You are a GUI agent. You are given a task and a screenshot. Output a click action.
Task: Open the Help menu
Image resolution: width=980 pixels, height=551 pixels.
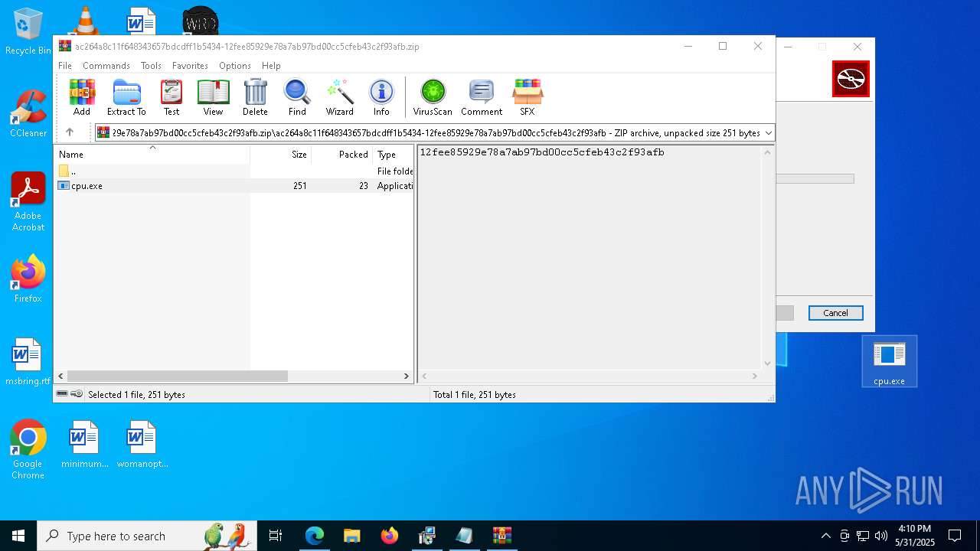click(x=271, y=66)
